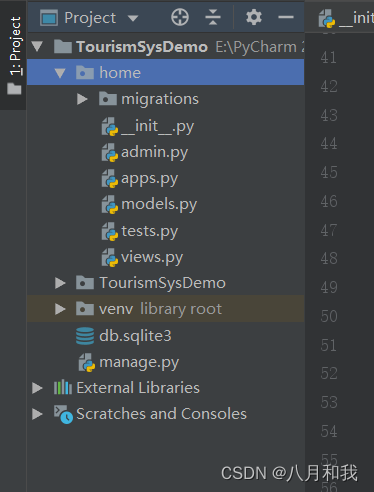
Task: Select Scratches and Consoles node
Action: (x=161, y=414)
